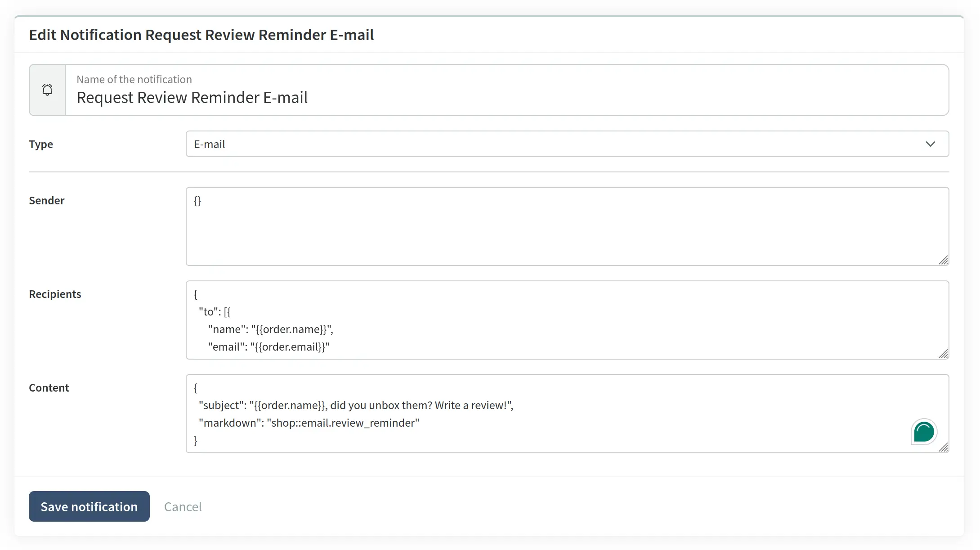Viewport: 980px width, 550px height.
Task: Click the notification bell icon beside the name
Action: (x=47, y=90)
